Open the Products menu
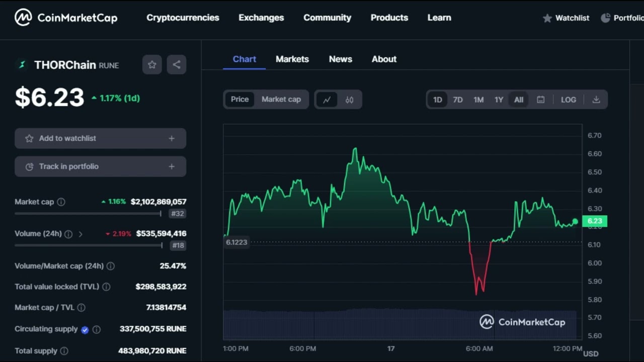This screenshot has width=644, height=362. 389,18
